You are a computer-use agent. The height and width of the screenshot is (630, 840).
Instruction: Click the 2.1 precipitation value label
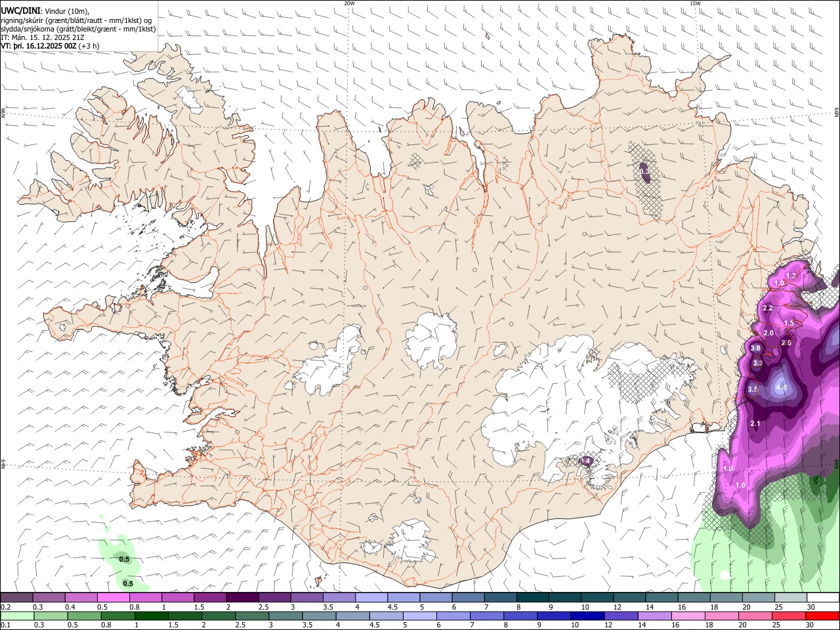[755, 424]
